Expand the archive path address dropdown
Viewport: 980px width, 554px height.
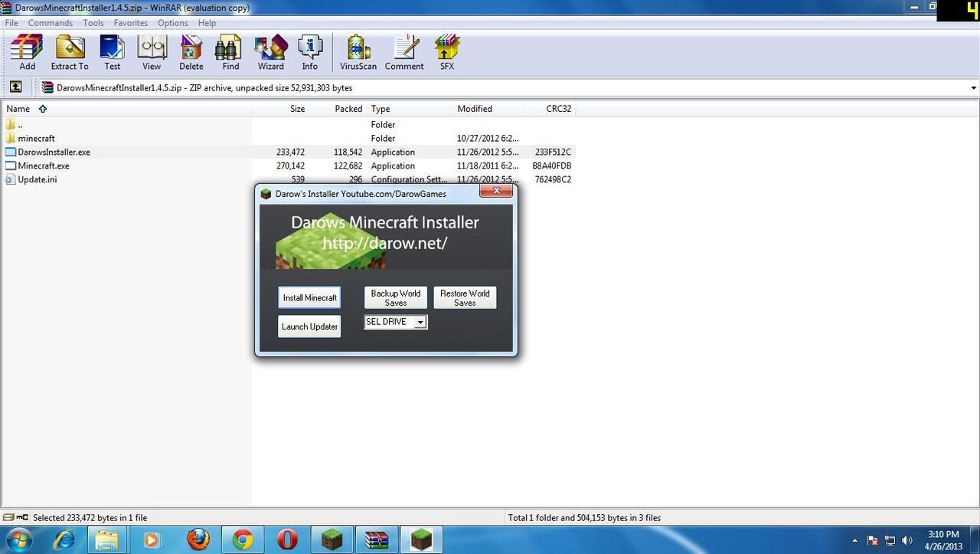(973, 87)
